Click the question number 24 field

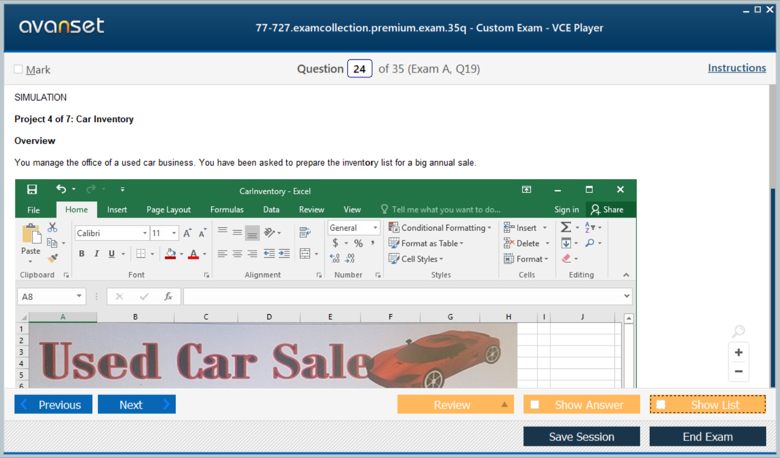click(x=359, y=69)
